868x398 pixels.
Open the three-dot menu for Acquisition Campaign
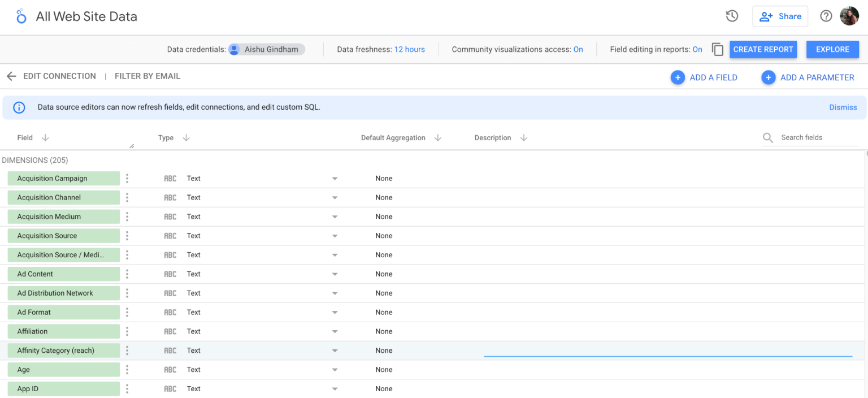(127, 178)
